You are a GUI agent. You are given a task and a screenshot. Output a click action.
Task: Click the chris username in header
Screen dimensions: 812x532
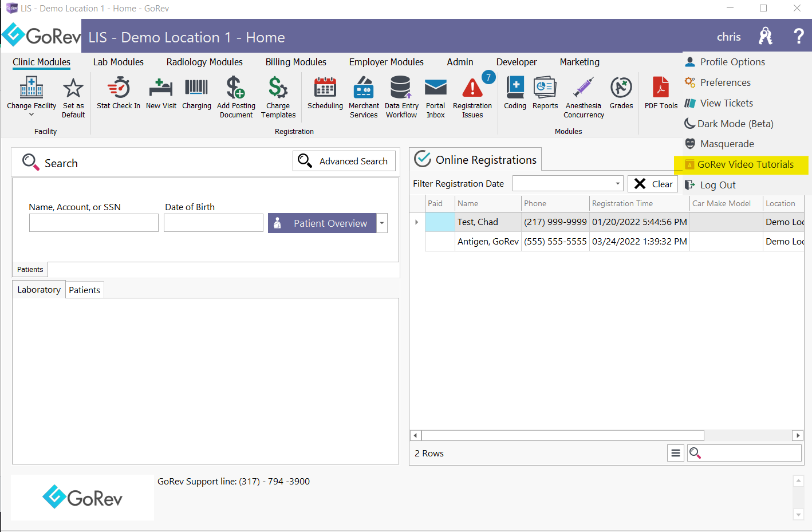pyautogui.click(x=728, y=37)
